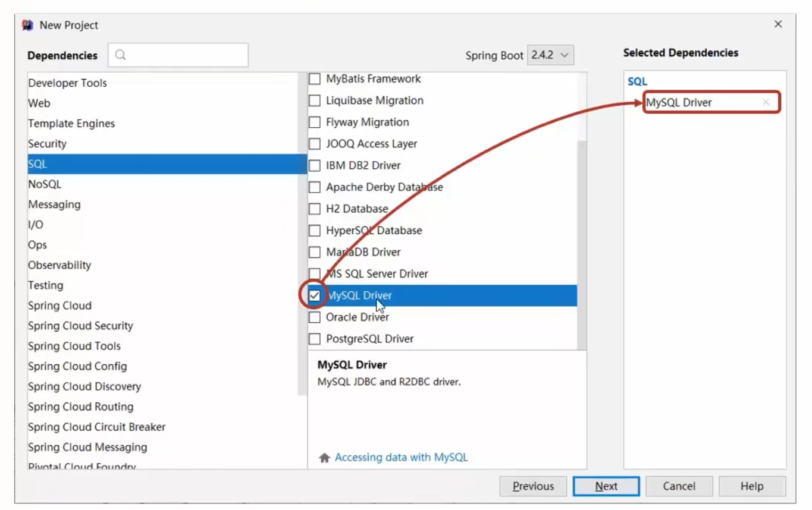Screen dimensions: 812x510
Task: Enable the Oracle Driver checkbox
Action: (x=315, y=317)
